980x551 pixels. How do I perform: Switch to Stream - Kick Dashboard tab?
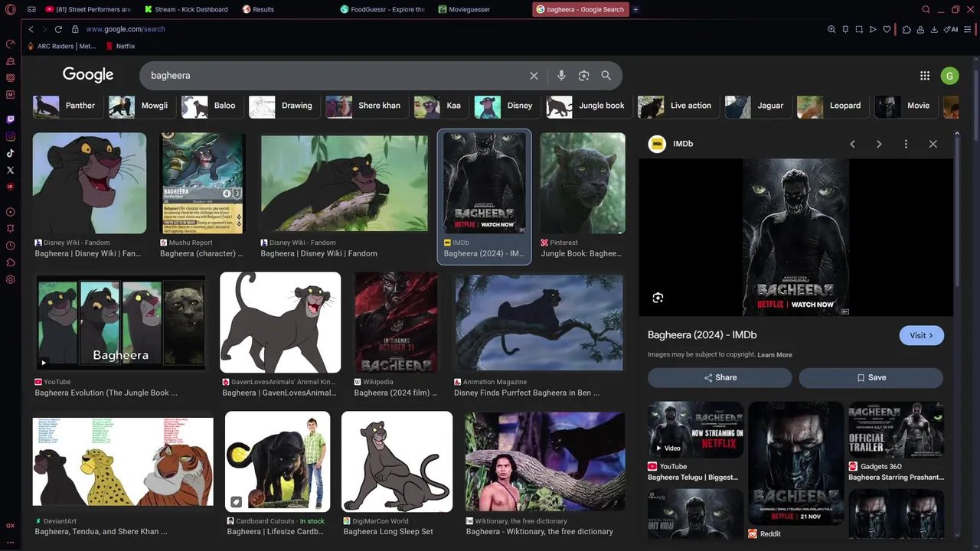[187, 9]
